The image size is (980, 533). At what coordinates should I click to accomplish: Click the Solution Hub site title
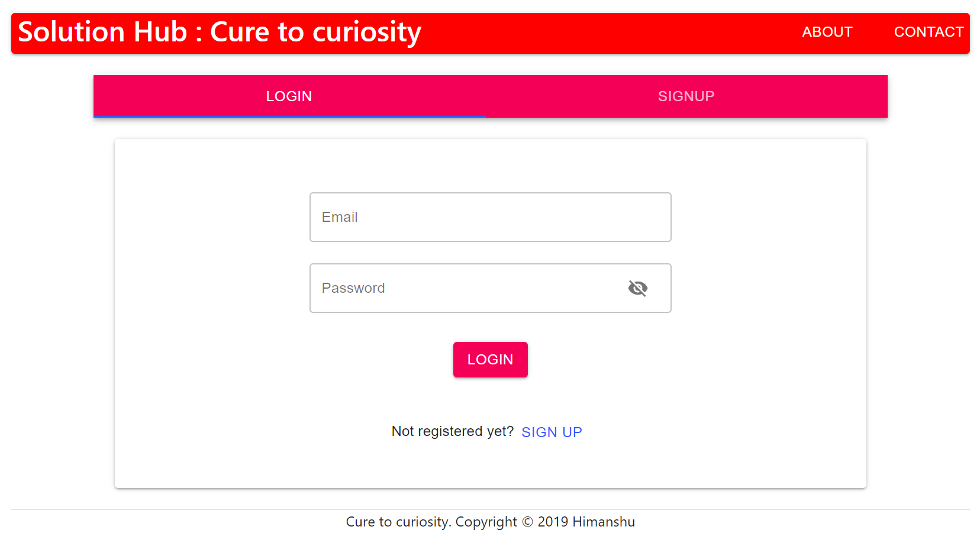(102, 32)
